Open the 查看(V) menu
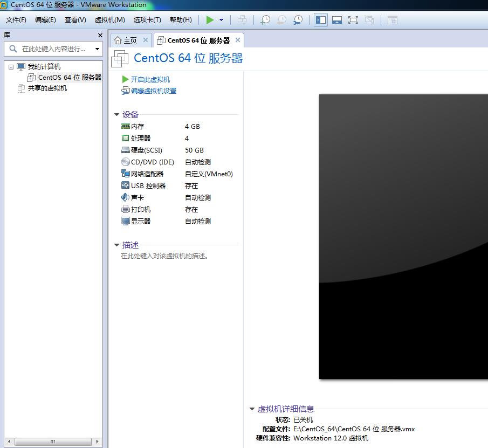The image size is (488, 448). pyautogui.click(x=75, y=20)
